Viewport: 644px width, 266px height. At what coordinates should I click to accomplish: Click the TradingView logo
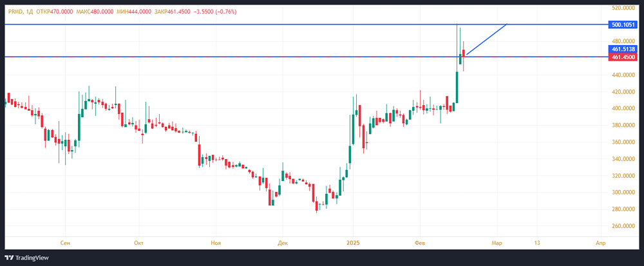click(x=26, y=258)
